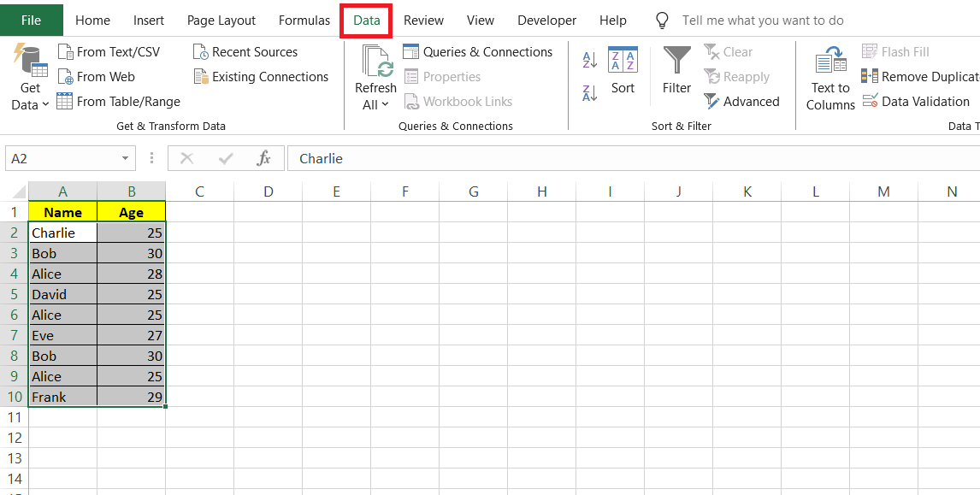Expand the Refresh All dropdown arrow

click(385, 104)
